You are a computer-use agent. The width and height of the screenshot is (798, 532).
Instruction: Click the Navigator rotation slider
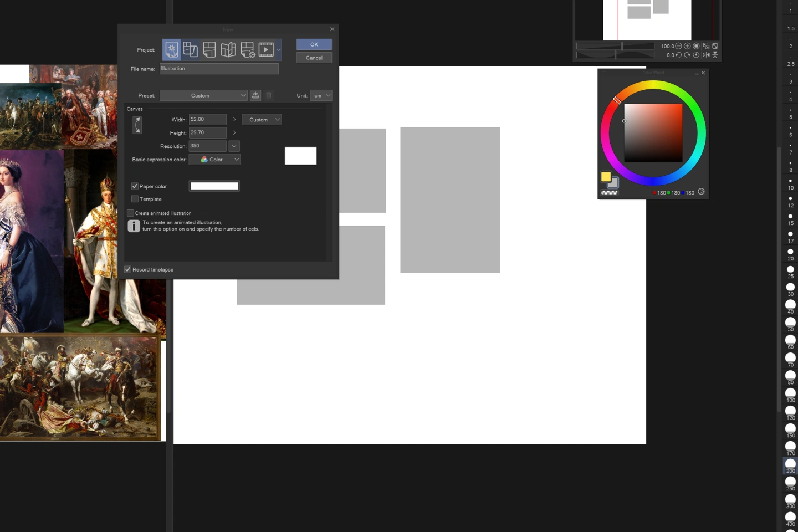coord(615,55)
